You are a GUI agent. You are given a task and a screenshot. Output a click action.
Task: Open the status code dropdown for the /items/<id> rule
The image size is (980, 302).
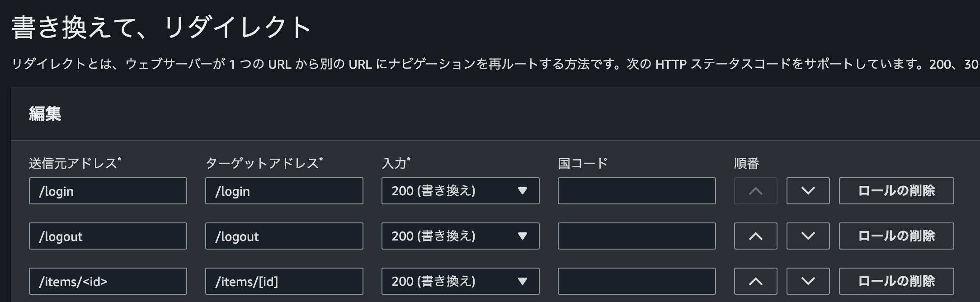460,281
